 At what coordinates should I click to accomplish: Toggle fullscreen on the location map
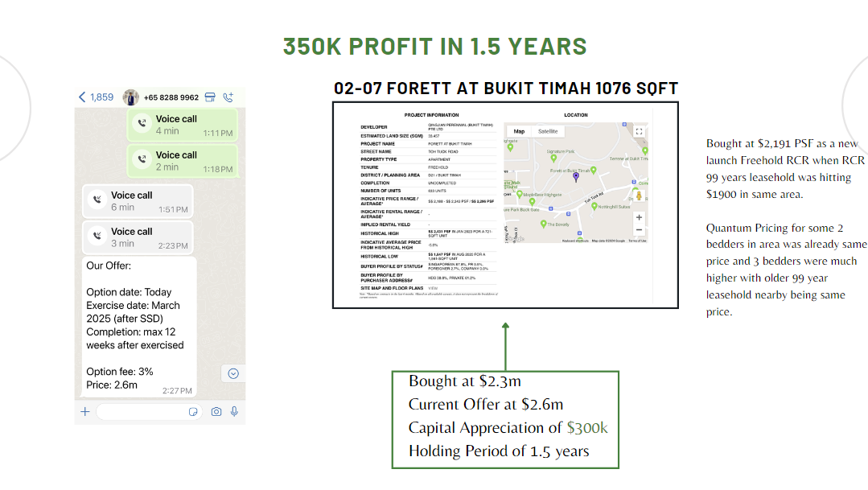pos(639,131)
